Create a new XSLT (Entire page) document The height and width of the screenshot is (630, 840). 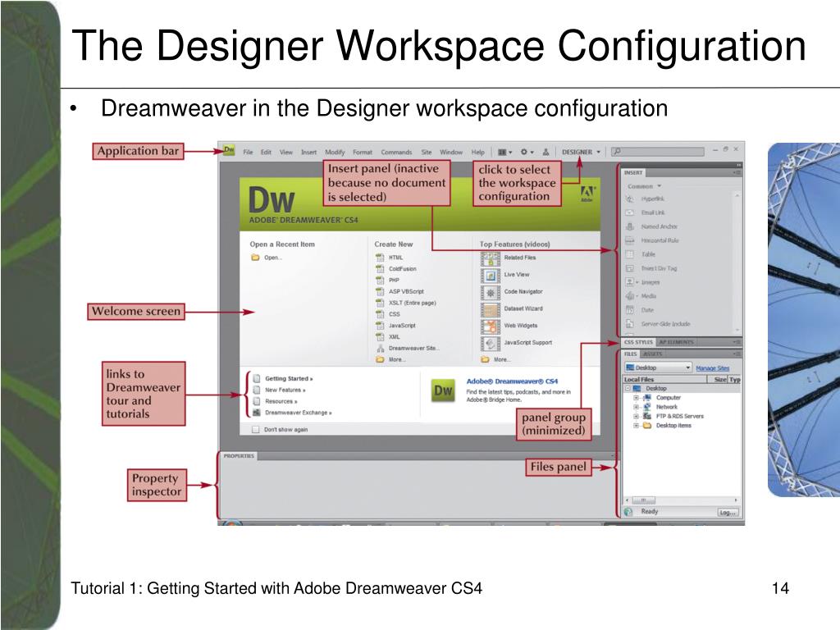[406, 303]
